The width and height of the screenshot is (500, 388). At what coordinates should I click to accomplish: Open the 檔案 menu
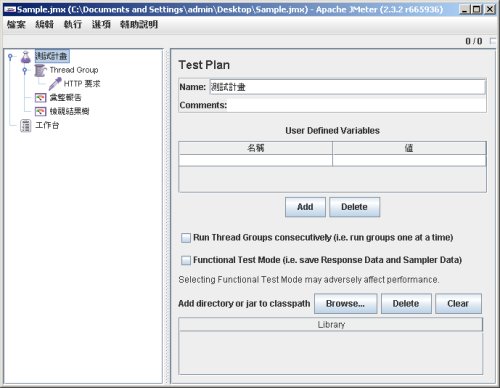16,24
